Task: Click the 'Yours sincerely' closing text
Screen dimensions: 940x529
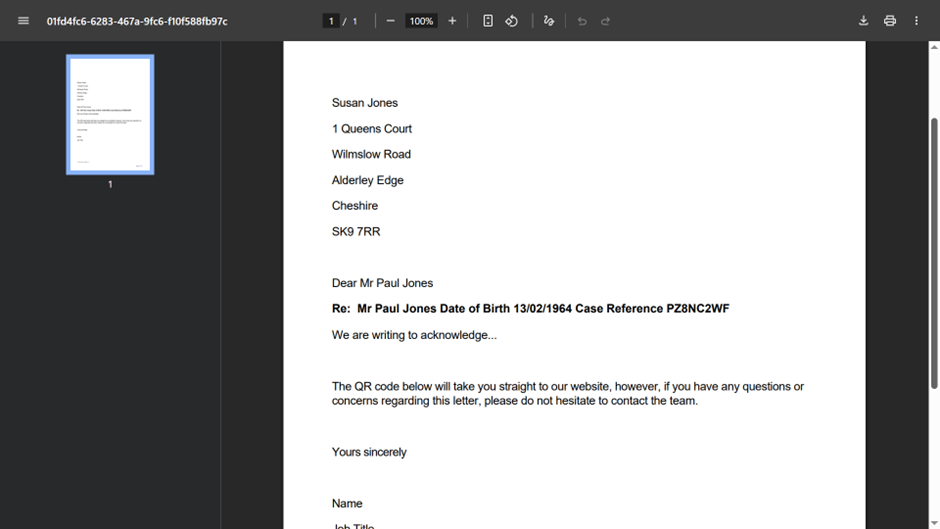Action: [x=369, y=452]
